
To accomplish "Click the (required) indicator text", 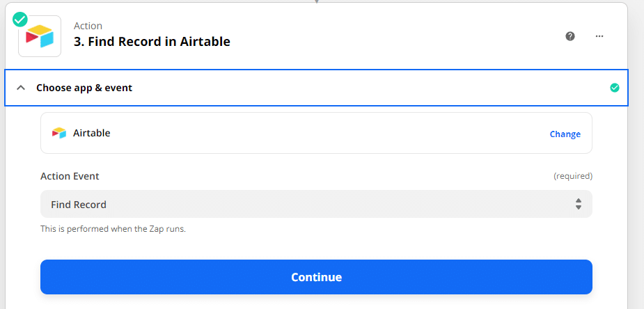I will coord(573,176).
